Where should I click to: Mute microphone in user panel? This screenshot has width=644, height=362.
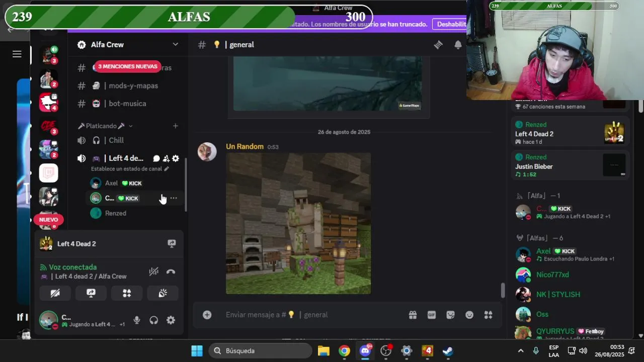(x=136, y=320)
